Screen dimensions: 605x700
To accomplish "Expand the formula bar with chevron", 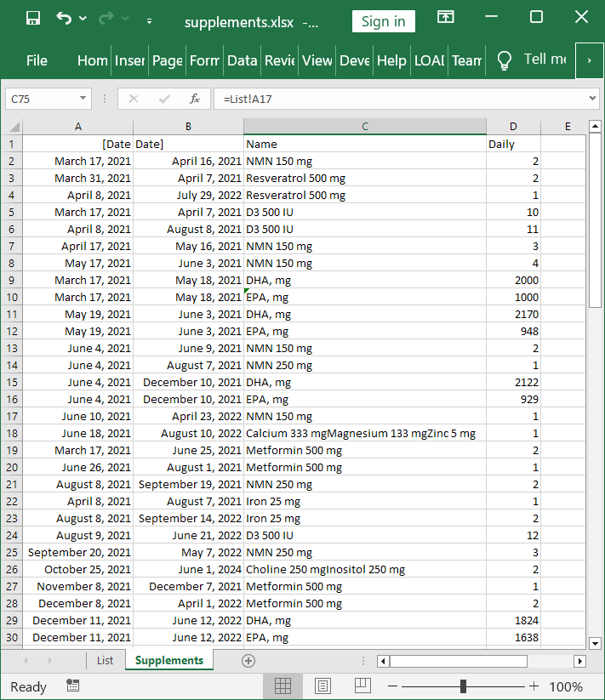I will coord(592,98).
